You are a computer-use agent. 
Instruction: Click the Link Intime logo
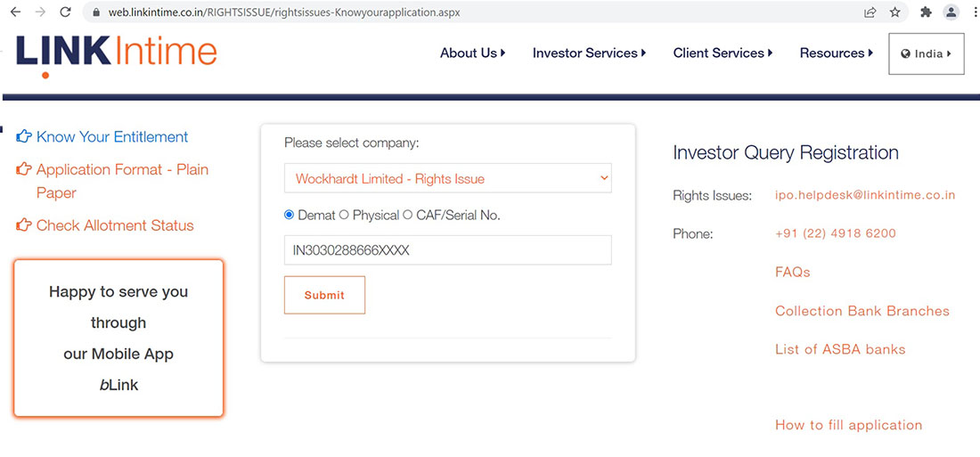[x=116, y=53]
